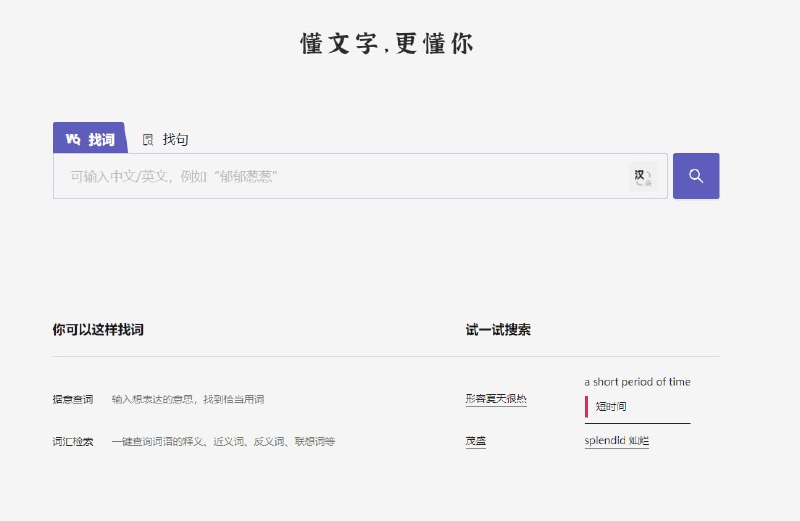Image resolution: width=800 pixels, height=521 pixels.
Task: Try searching 'splendid 灿烂'
Action: pos(616,440)
